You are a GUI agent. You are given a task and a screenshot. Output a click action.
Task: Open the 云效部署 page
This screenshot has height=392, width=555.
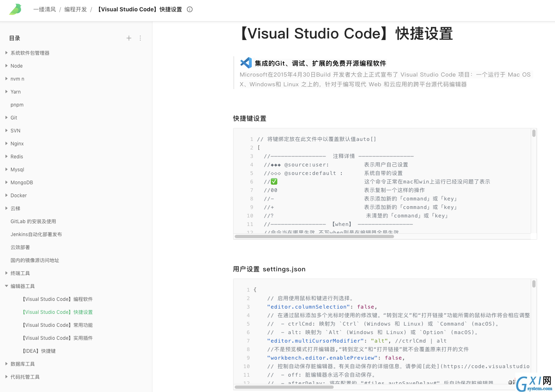[x=20, y=247]
